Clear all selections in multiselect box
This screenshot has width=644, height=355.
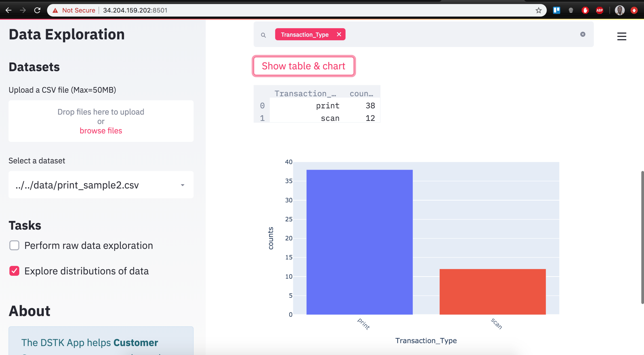[583, 34]
